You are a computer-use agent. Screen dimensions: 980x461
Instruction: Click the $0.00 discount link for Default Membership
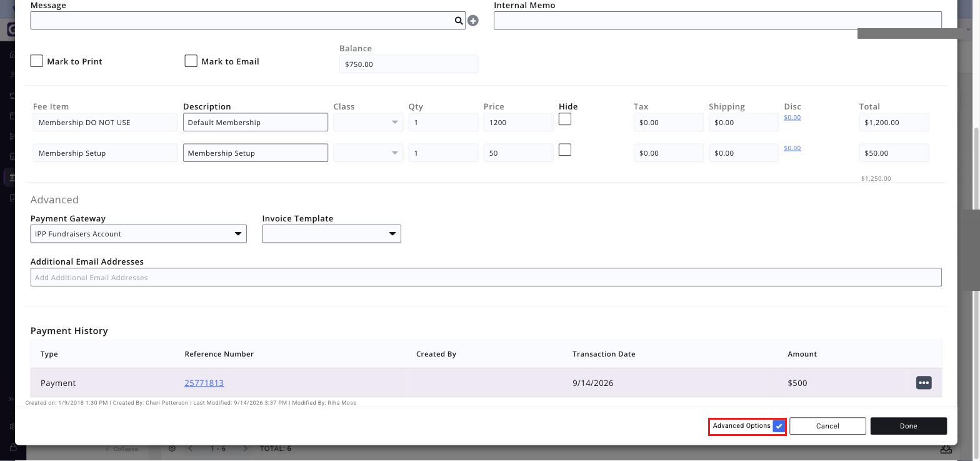[x=792, y=117]
